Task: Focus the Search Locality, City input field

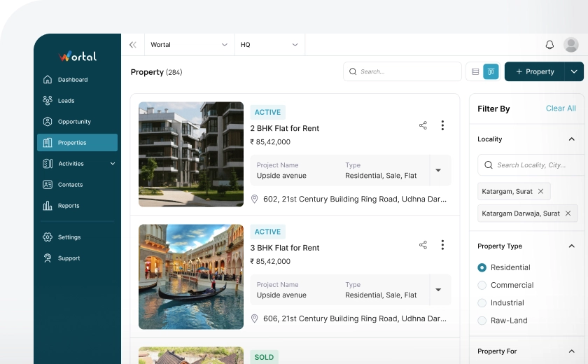Action: [x=535, y=165]
